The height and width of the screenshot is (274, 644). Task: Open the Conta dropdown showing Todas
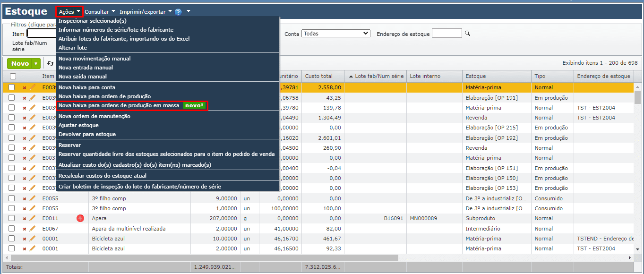point(335,34)
